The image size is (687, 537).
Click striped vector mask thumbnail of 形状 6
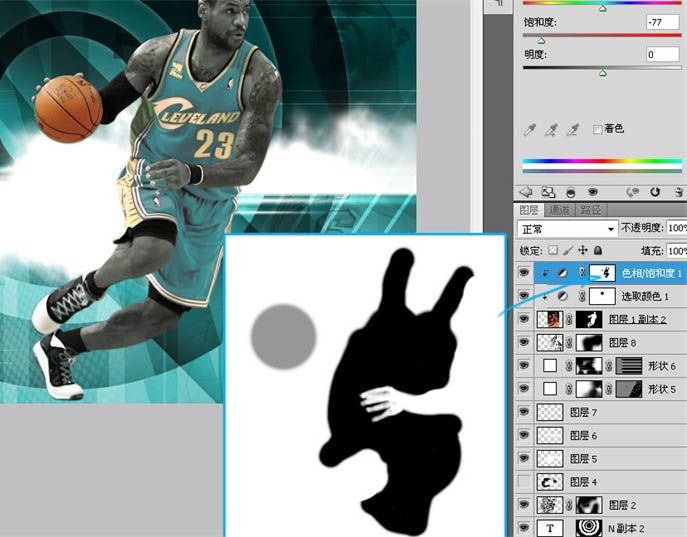click(629, 366)
